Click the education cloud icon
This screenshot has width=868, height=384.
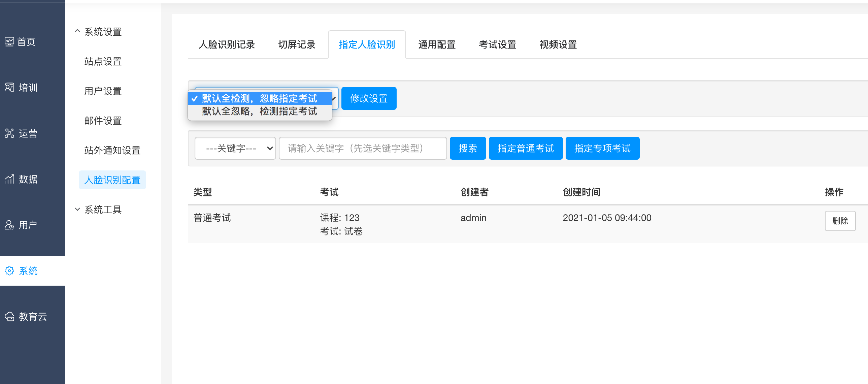pos(9,316)
